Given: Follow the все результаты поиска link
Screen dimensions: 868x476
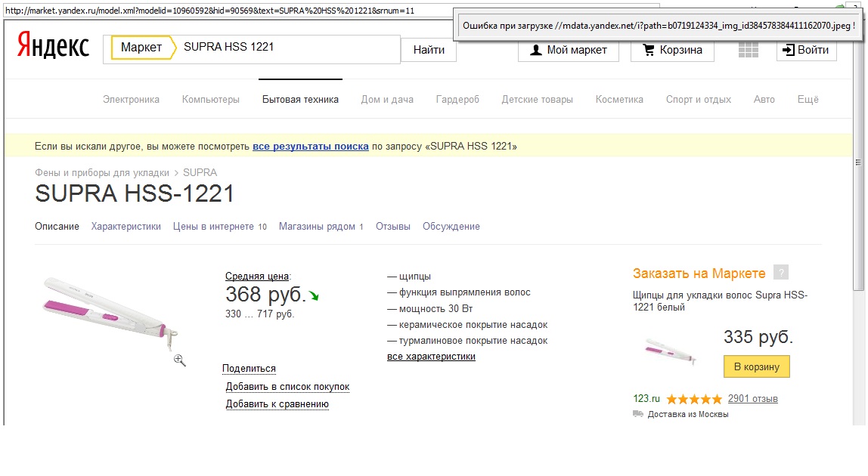Looking at the screenshot, I should tap(311, 147).
